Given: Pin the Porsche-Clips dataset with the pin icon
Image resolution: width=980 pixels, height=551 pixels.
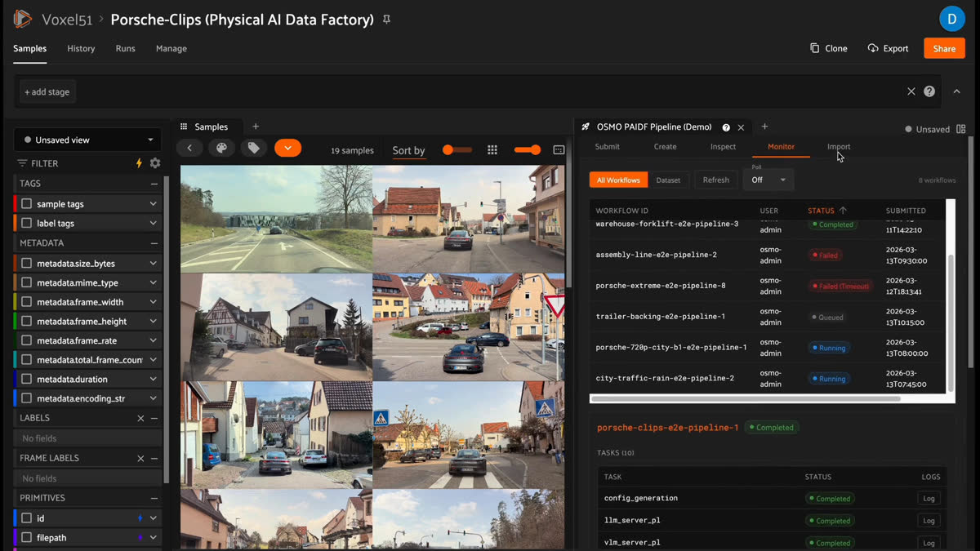Looking at the screenshot, I should [386, 20].
